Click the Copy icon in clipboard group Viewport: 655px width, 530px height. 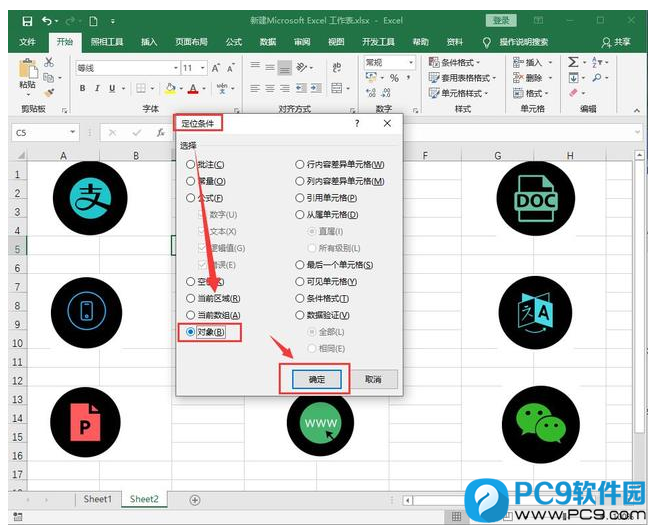pyautogui.click(x=49, y=78)
